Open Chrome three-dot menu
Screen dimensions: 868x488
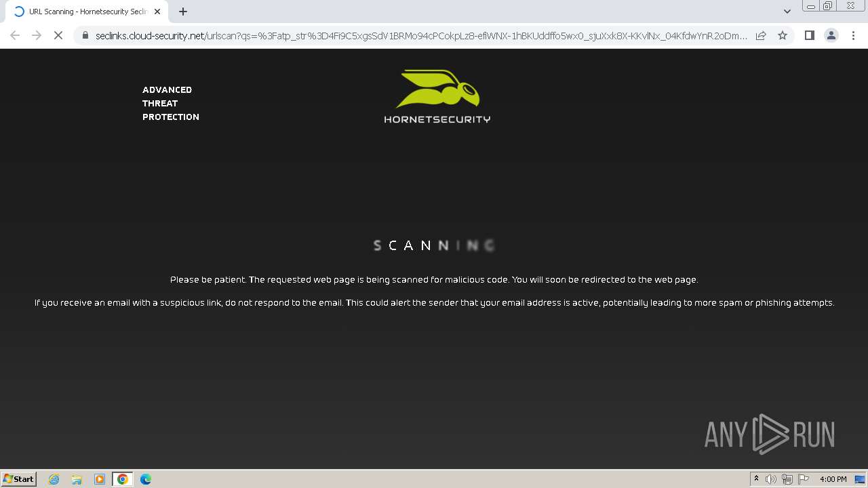[853, 35]
